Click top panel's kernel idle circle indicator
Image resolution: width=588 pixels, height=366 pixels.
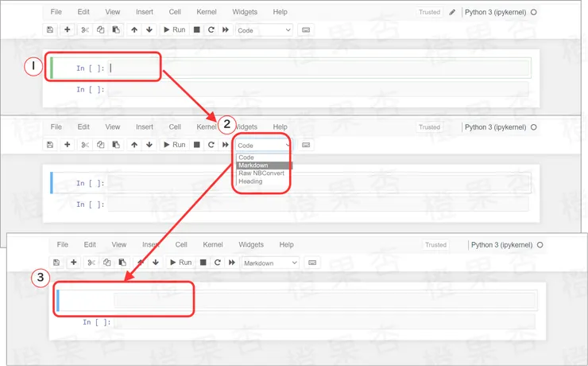click(534, 12)
